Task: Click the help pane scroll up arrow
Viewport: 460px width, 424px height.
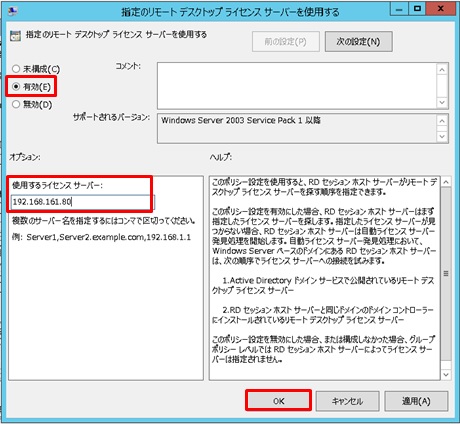Action: coord(446,182)
